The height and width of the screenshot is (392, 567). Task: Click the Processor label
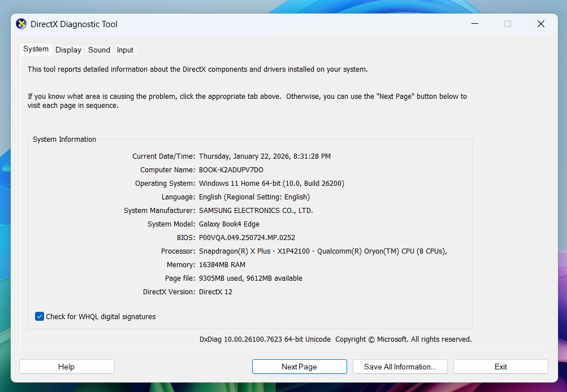178,251
